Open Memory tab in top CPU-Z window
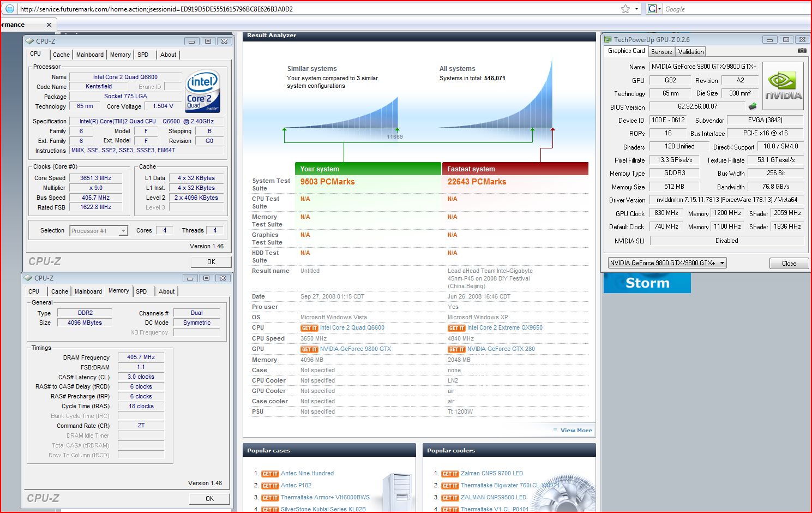812x513 pixels. 120,55
